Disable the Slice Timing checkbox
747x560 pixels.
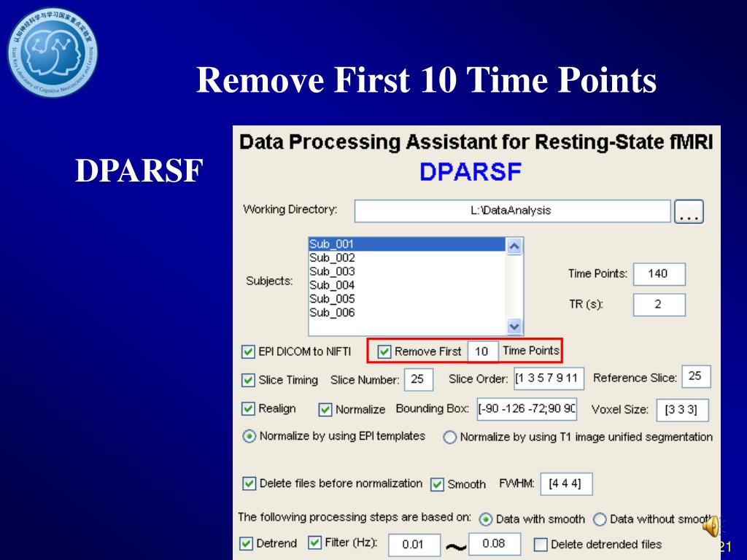[x=248, y=380]
